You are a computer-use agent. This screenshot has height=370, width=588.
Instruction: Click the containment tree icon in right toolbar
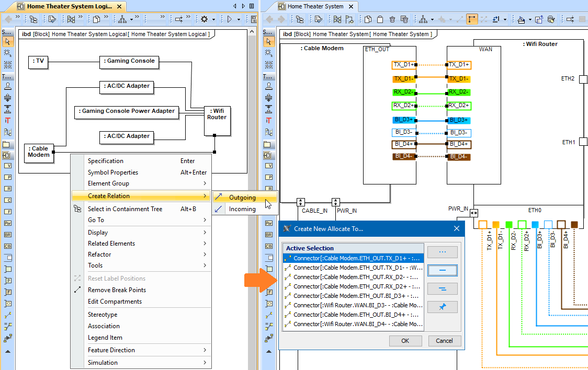pos(300,19)
